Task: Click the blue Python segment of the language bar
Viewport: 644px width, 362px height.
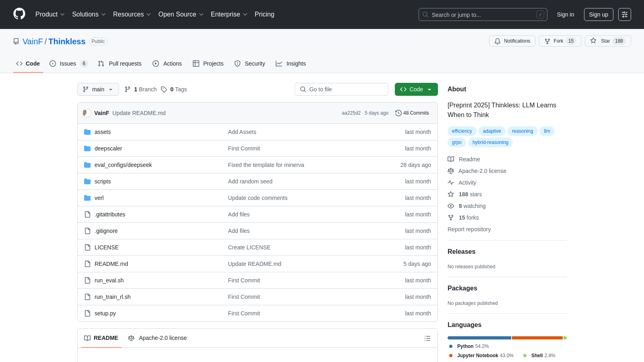Action: [479, 338]
